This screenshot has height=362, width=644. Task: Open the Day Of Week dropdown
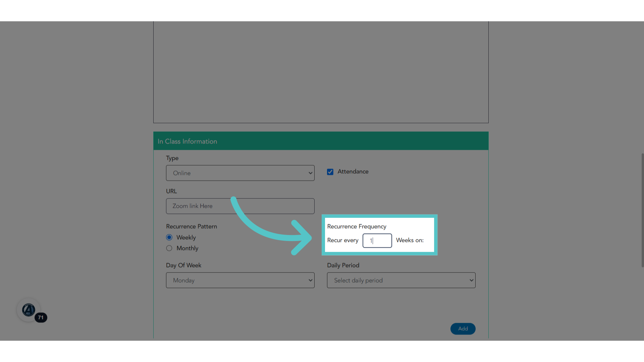tap(240, 280)
